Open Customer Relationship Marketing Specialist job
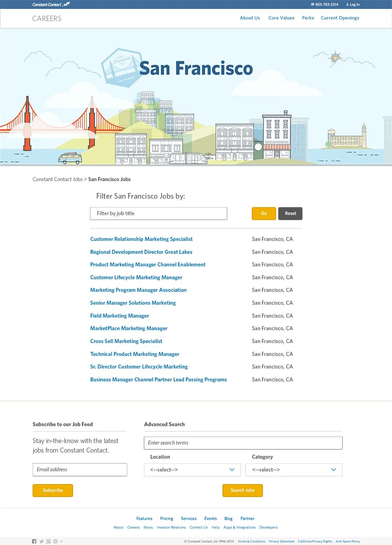 pyautogui.click(x=141, y=239)
